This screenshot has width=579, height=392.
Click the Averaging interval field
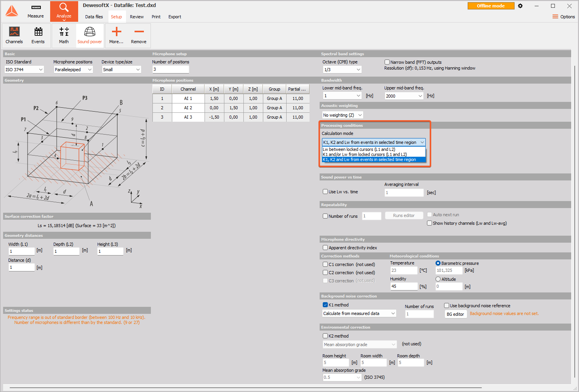404,192
